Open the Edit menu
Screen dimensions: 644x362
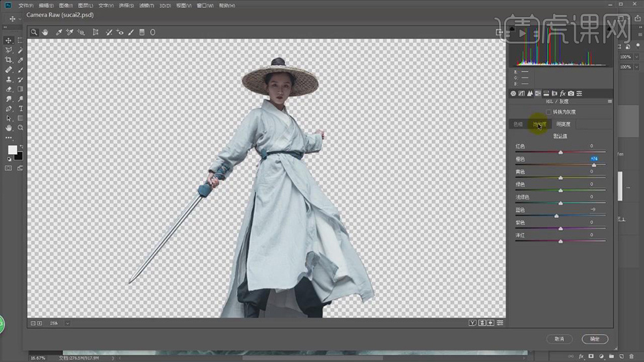point(46,5)
